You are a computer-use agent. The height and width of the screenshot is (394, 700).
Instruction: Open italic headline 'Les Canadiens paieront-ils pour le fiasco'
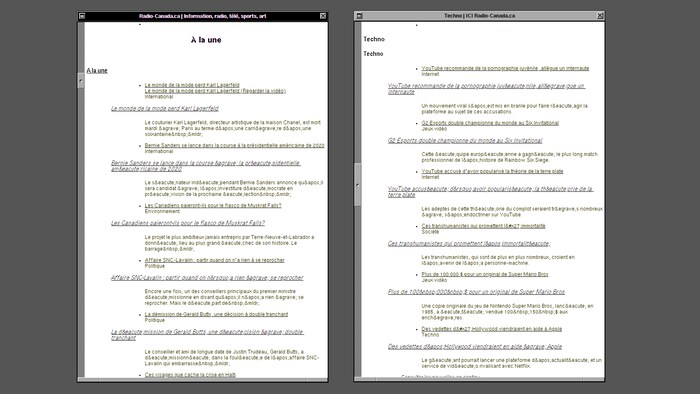[x=188, y=223]
